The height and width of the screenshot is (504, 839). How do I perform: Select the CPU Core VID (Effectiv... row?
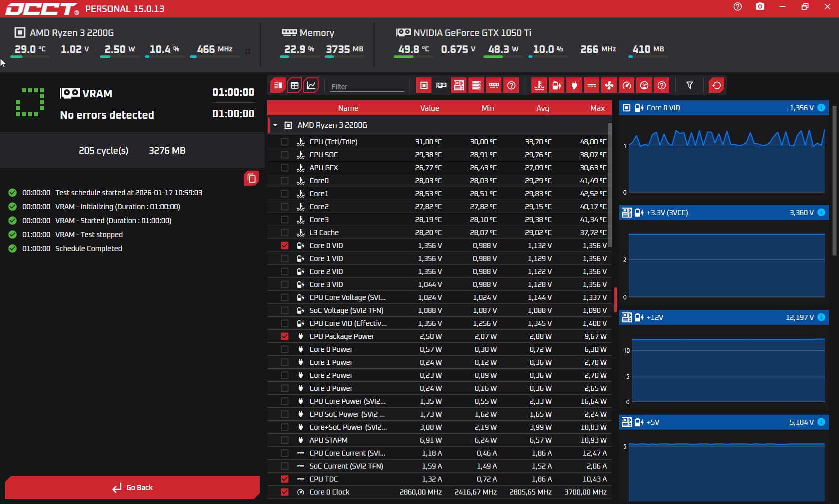pyautogui.click(x=439, y=323)
